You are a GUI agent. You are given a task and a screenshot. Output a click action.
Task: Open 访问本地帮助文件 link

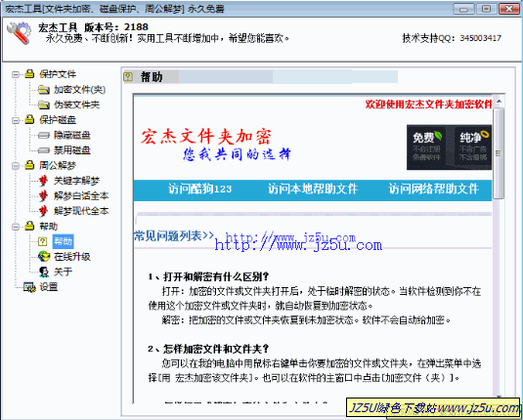[313, 189]
